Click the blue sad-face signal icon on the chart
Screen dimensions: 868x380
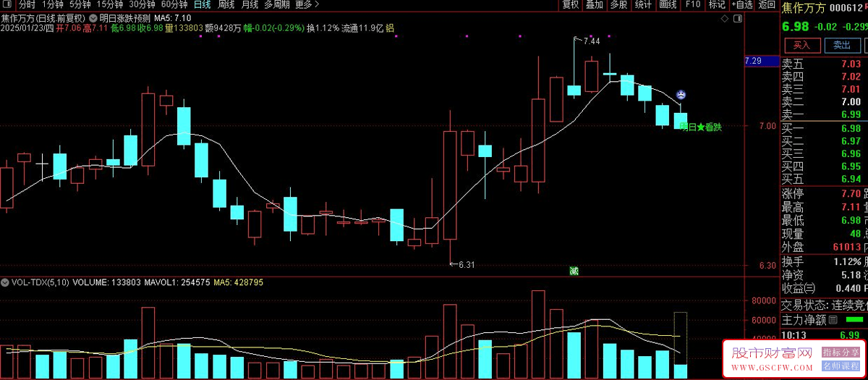click(x=681, y=95)
